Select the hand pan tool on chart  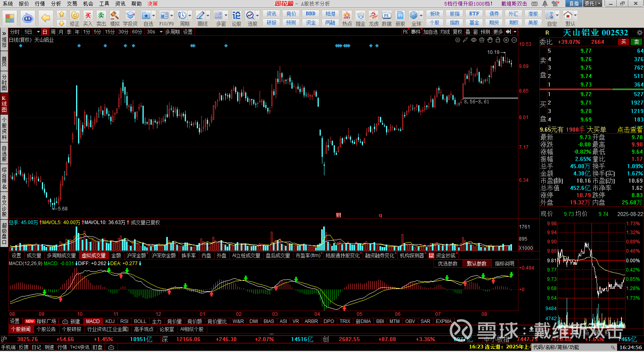point(489,40)
